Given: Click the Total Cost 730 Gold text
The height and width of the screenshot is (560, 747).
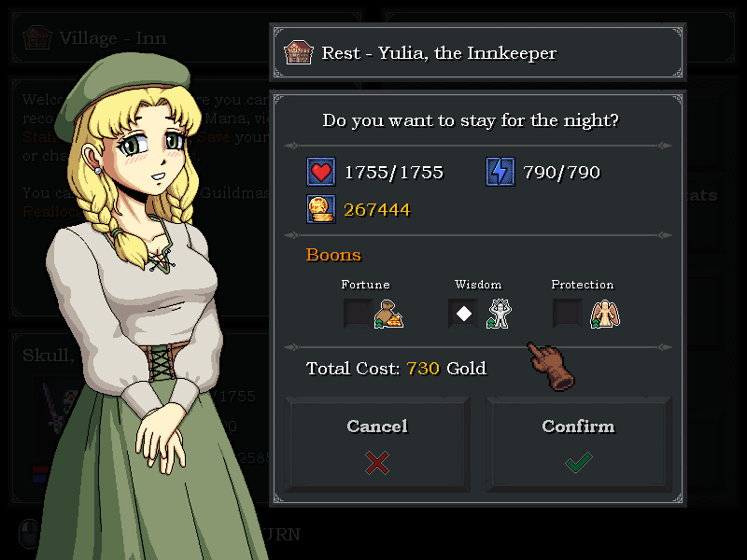Looking at the screenshot, I should pos(396,368).
